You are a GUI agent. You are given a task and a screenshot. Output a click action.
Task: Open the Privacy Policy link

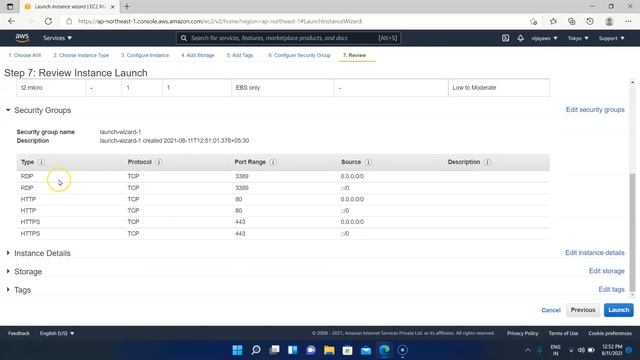pyautogui.click(x=522, y=333)
